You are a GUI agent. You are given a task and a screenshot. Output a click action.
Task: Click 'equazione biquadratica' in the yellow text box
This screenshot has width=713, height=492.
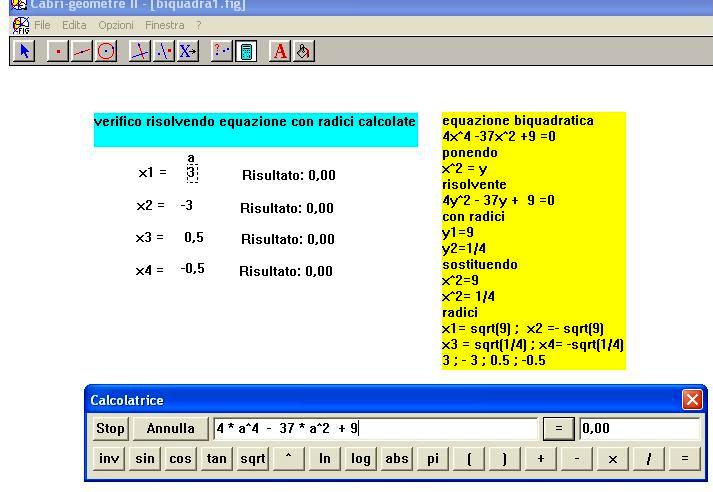click(518, 121)
